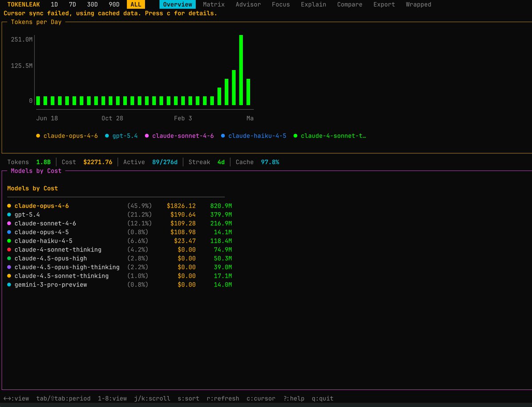The image size is (532, 407).
Task: Select the 30D period tab
Action: (92, 4)
